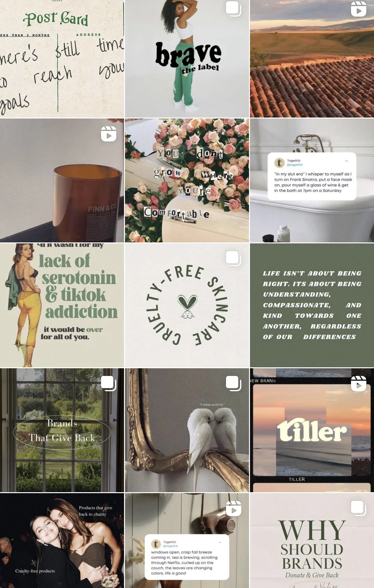Tap the carousel icon on Brands That Give Back post
The image size is (374, 588).
point(109,383)
